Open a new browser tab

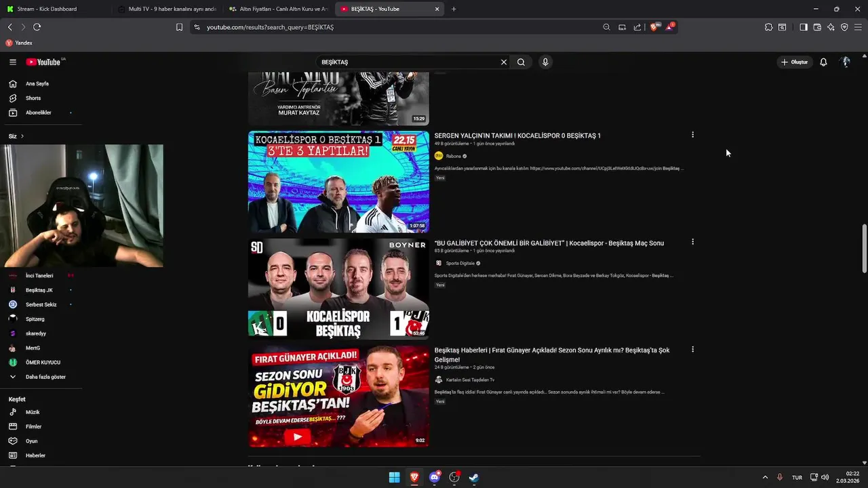(x=454, y=9)
